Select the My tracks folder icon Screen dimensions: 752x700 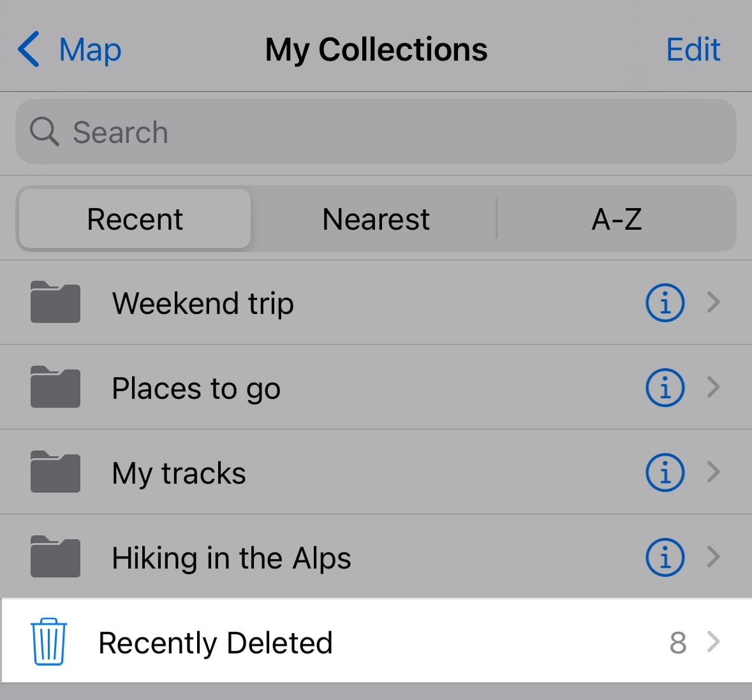(55, 472)
